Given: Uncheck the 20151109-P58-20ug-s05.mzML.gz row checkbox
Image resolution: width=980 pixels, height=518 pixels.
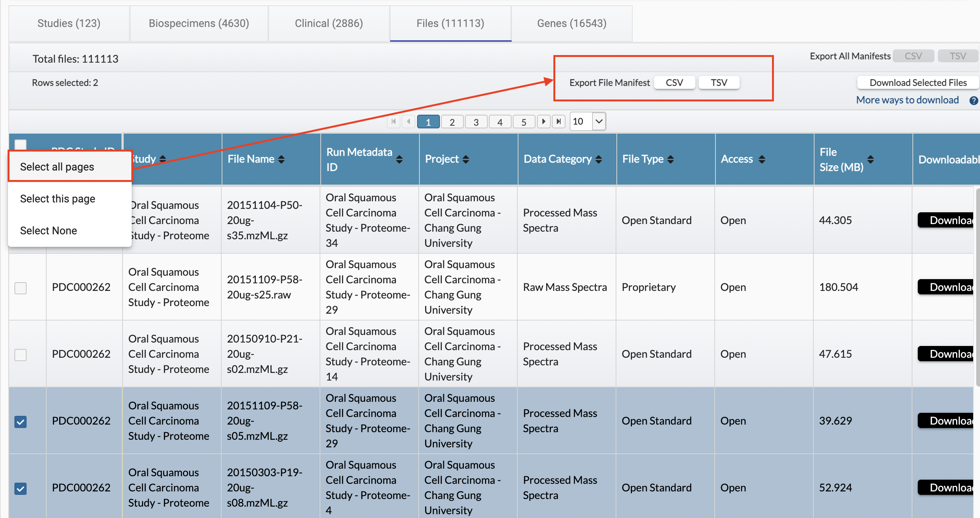Looking at the screenshot, I should (x=20, y=421).
